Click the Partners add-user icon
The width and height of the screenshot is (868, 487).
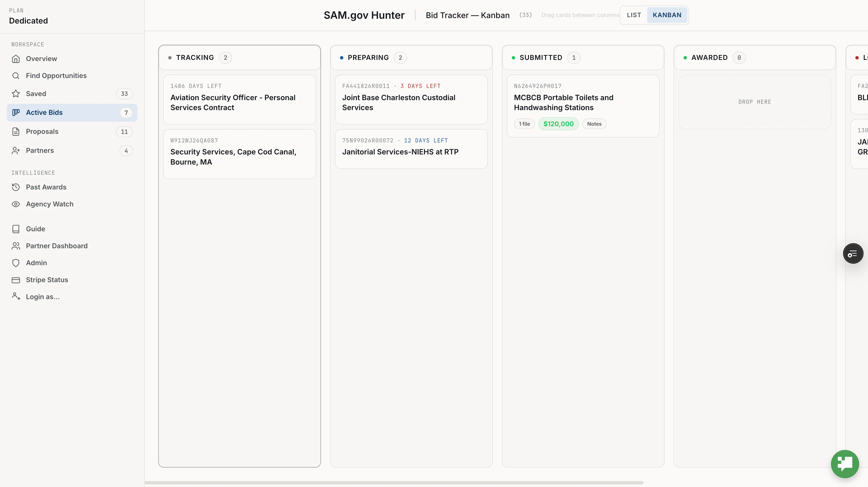(x=16, y=151)
